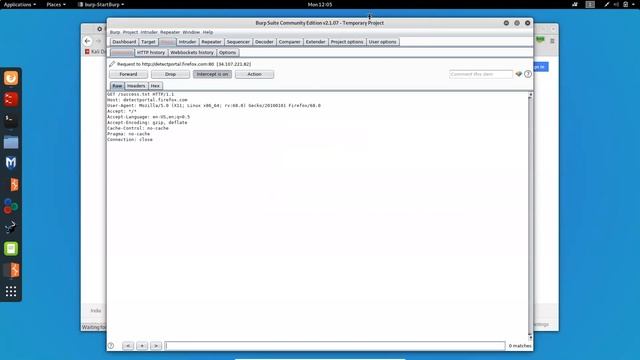Click the people icon in top panel
640x360 pixels.
coord(575,4)
